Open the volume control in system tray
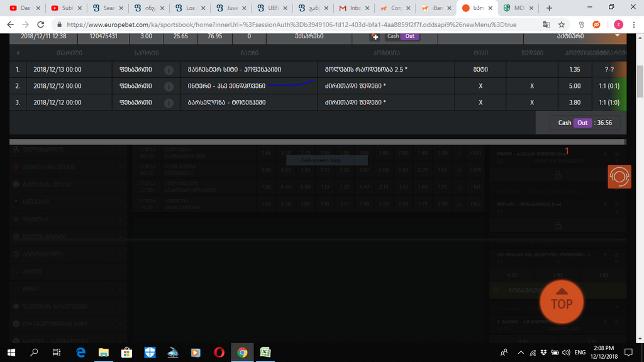The image size is (644, 362). tap(566, 353)
